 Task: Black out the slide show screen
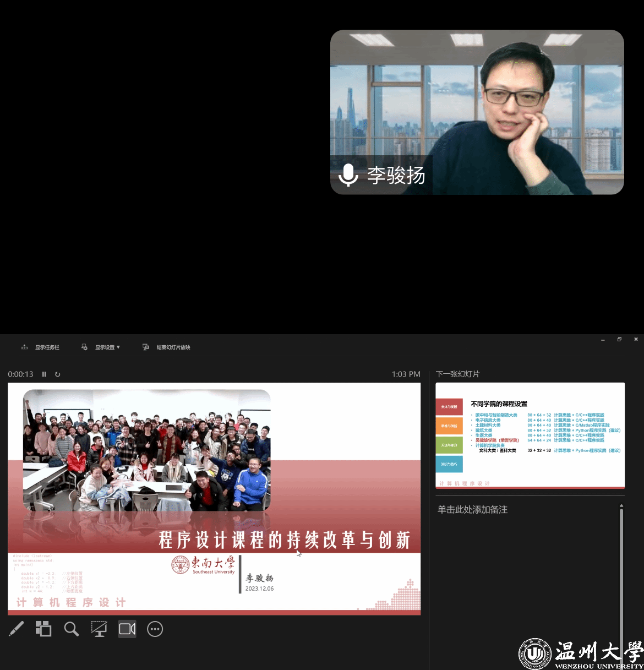(99, 629)
